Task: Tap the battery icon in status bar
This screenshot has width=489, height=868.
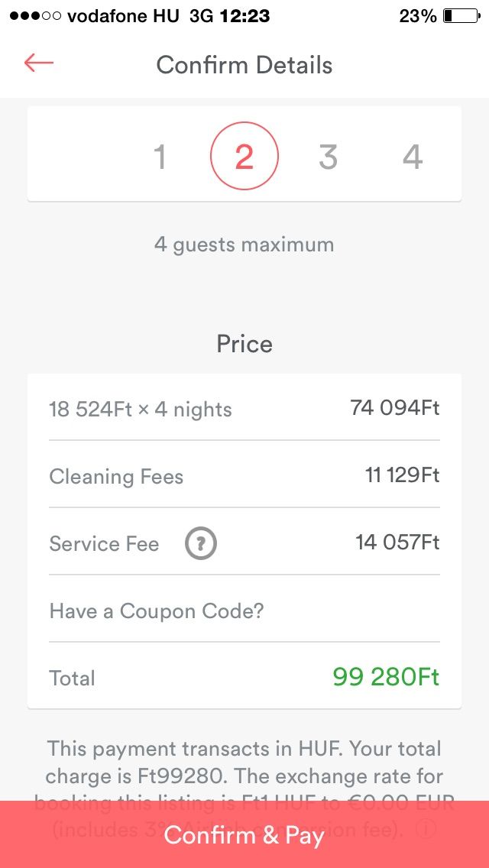Action: coord(460,16)
